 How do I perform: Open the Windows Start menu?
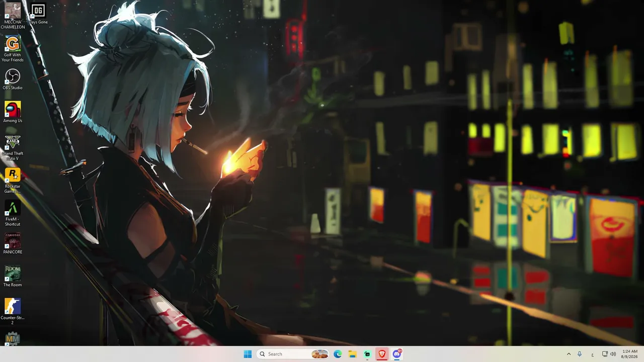tap(248, 354)
